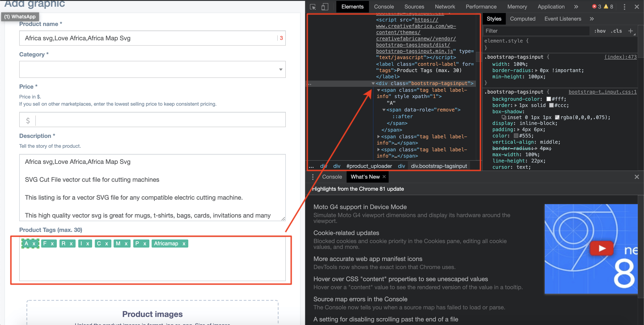
Task: Open bootstrap-tagsinput.min.js script link
Action: [414, 51]
